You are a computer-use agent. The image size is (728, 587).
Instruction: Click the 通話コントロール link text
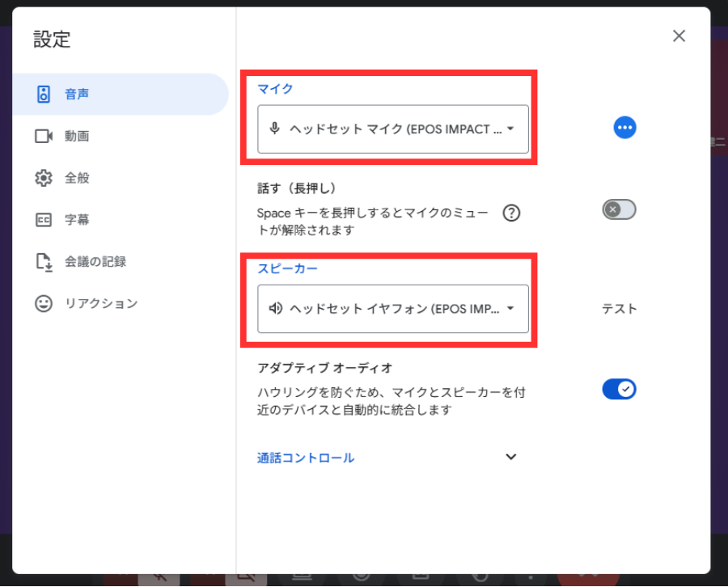click(x=306, y=458)
